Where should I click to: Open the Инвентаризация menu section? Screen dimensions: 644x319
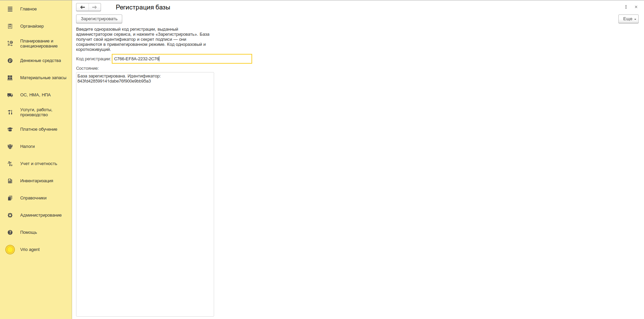[x=37, y=181]
